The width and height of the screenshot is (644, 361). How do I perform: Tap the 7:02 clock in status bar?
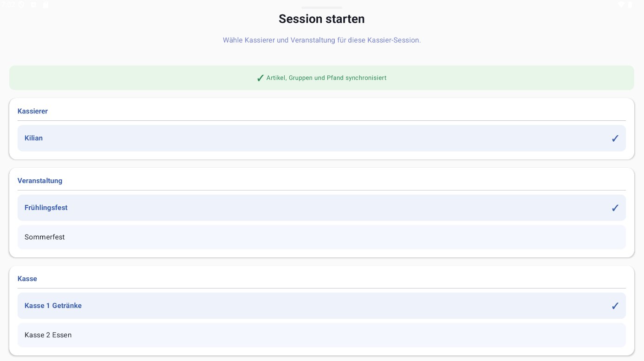point(8,5)
